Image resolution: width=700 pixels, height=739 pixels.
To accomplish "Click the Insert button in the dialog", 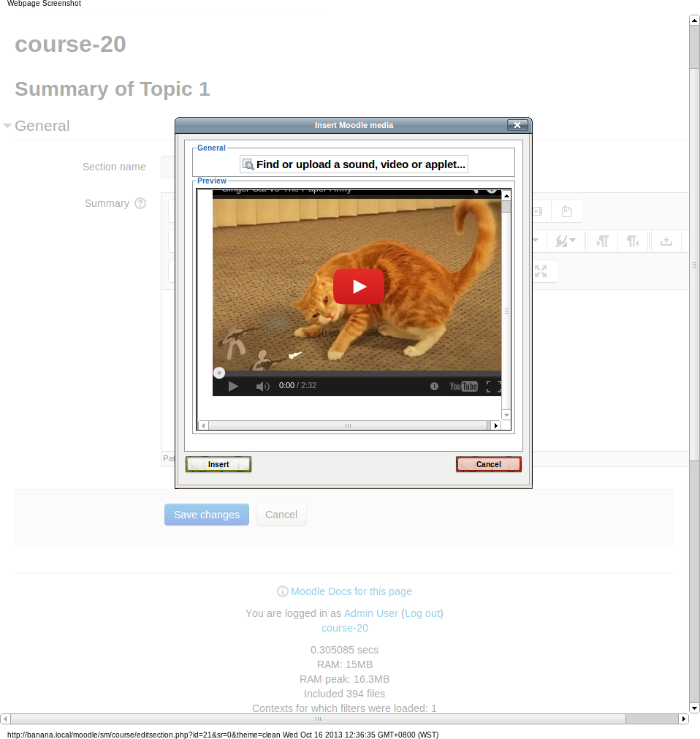I will click(218, 464).
